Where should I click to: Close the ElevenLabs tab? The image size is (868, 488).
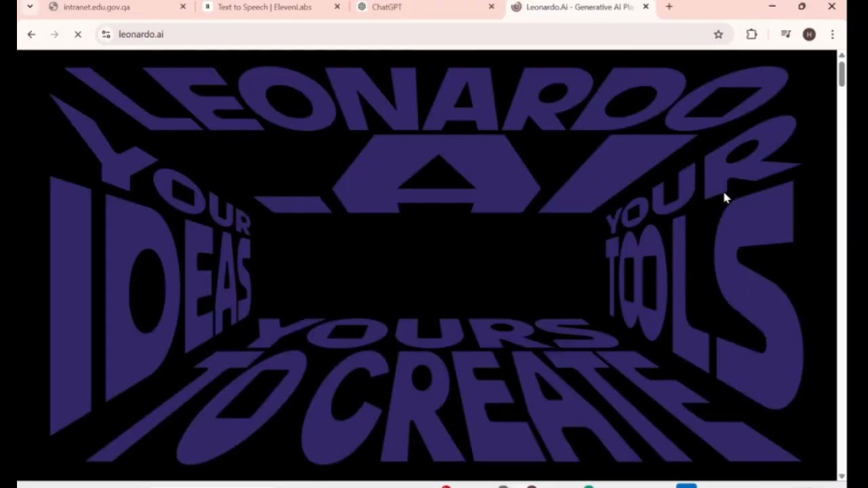tap(337, 7)
